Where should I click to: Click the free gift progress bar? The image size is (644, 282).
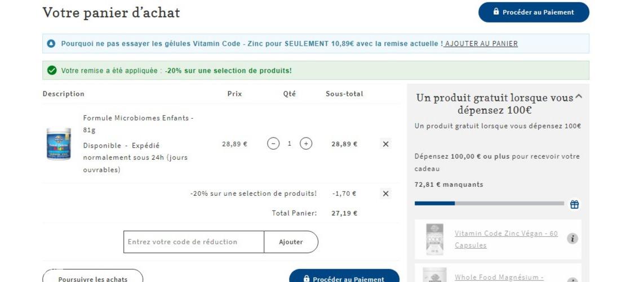click(489, 203)
